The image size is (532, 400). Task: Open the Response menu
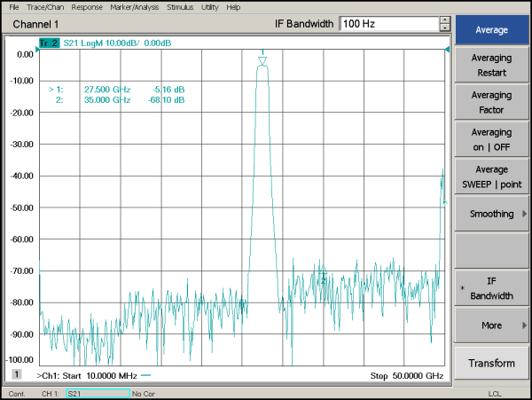coord(87,7)
